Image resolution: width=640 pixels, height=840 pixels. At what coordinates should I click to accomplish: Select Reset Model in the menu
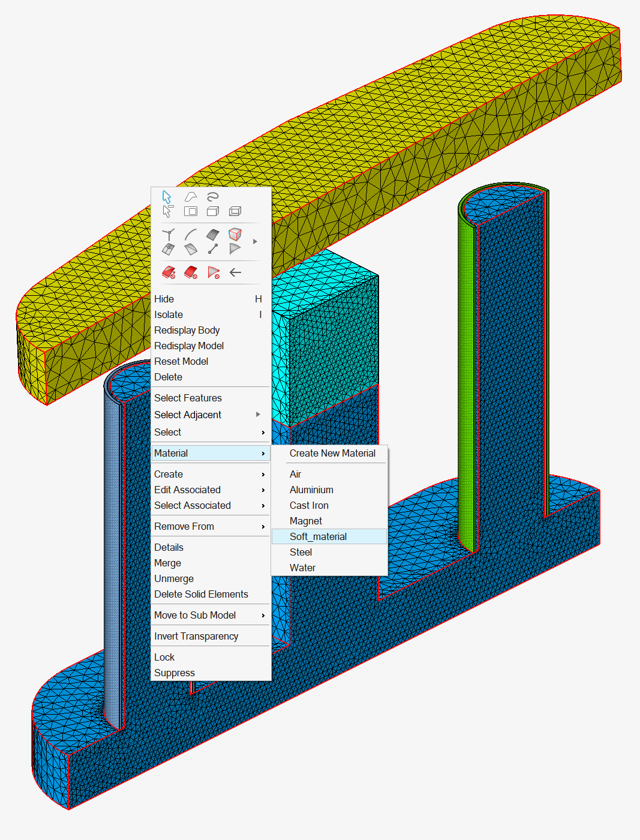(x=211, y=361)
